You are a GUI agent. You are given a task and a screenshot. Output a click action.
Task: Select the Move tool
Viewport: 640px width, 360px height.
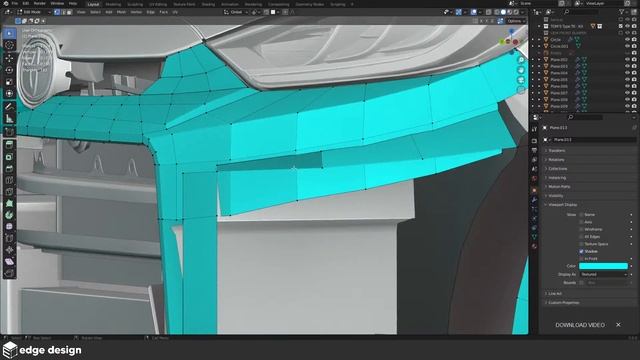[x=9, y=58]
